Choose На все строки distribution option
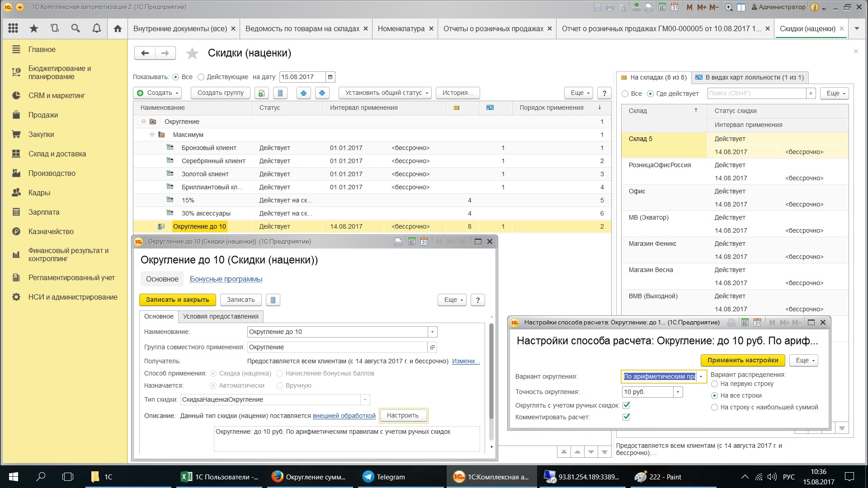868x488 pixels. [714, 395]
